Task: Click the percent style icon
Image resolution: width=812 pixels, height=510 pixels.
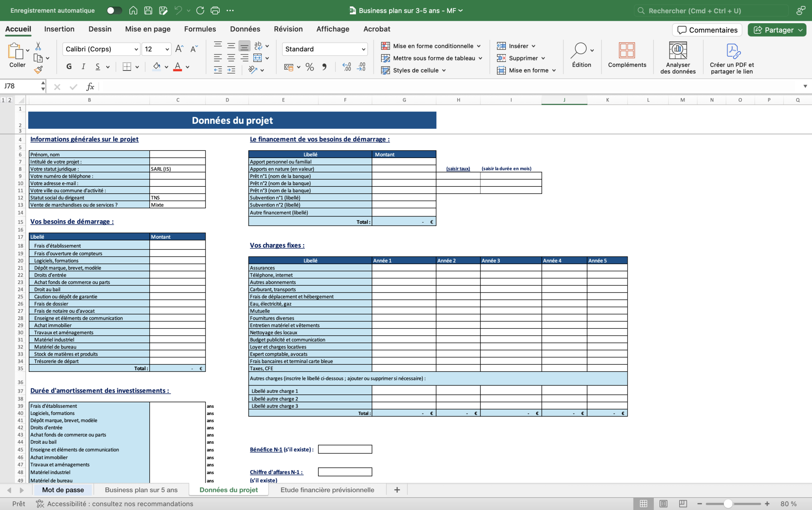Action: coord(310,67)
